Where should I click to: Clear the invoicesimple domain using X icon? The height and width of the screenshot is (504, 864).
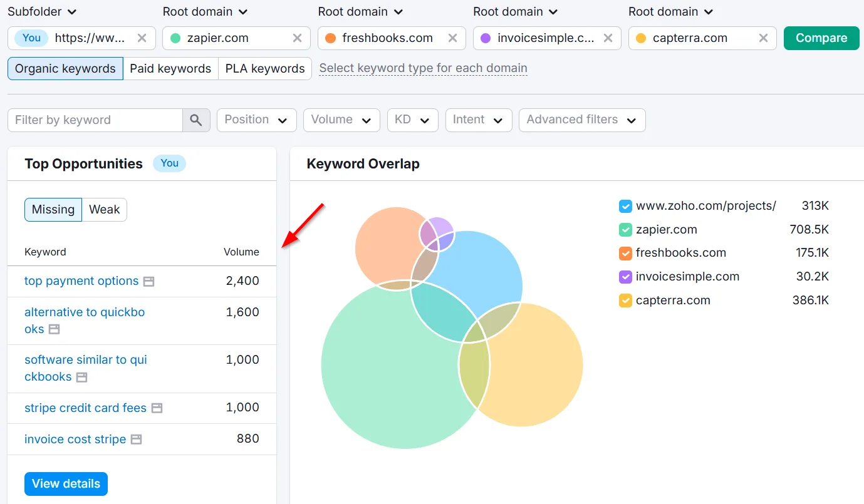point(608,38)
